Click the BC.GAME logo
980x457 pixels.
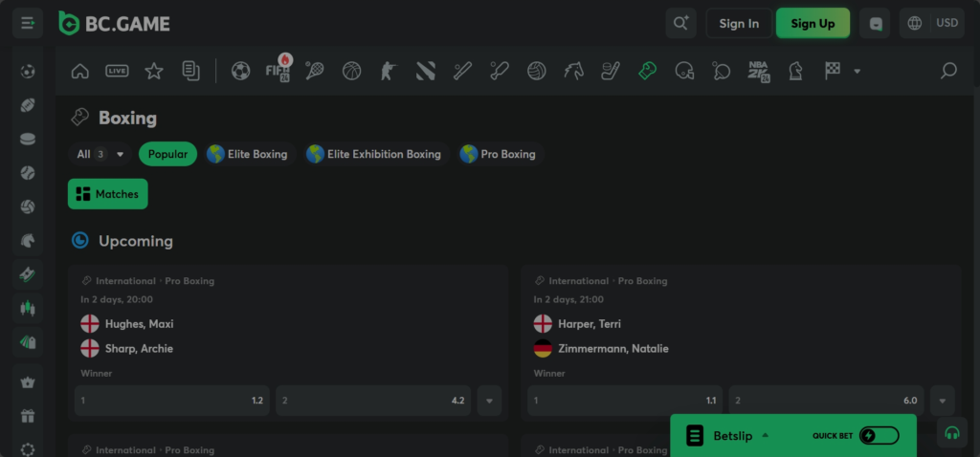coord(115,24)
